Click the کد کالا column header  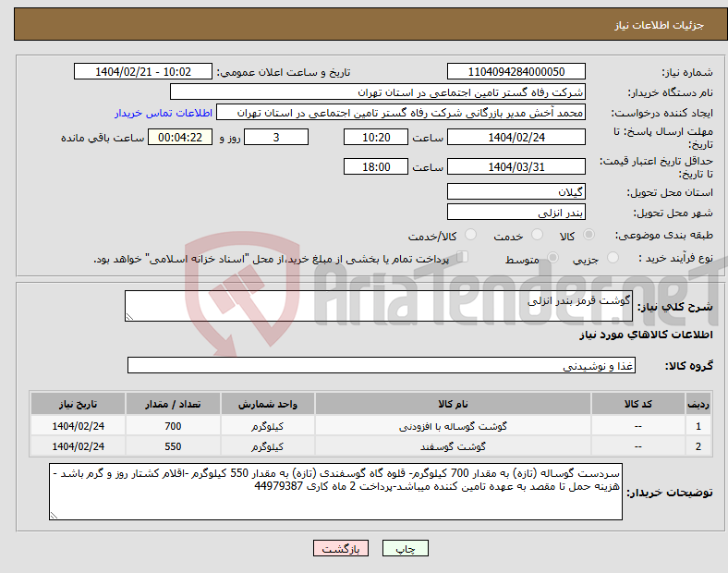click(x=638, y=404)
